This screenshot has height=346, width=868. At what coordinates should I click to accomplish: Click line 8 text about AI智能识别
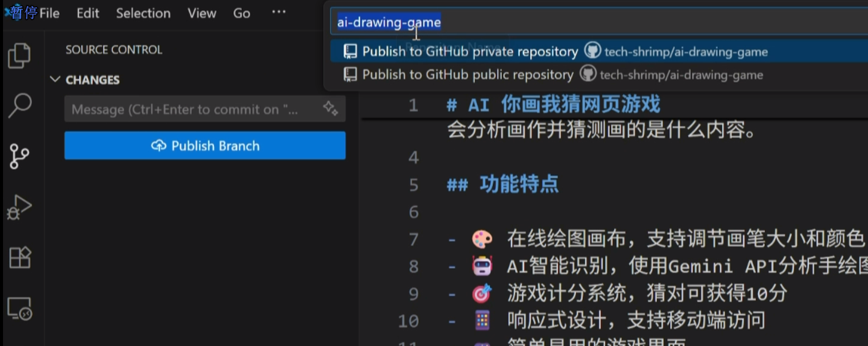(687, 266)
